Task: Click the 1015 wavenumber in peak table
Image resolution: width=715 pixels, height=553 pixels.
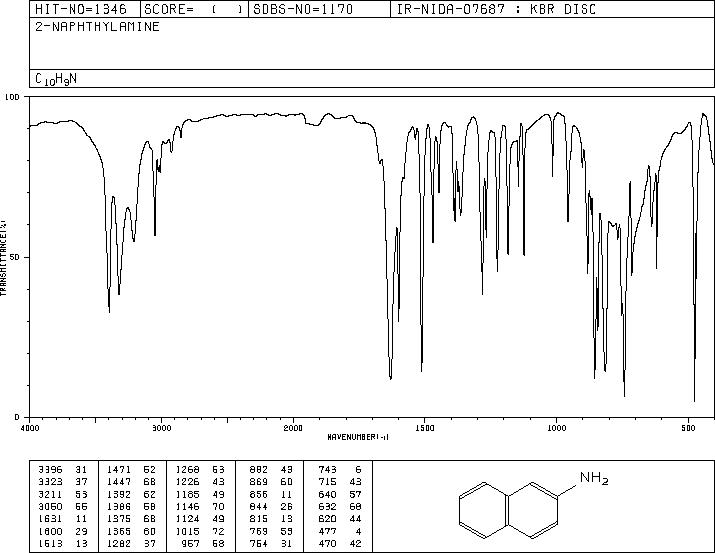Action: pos(187,531)
